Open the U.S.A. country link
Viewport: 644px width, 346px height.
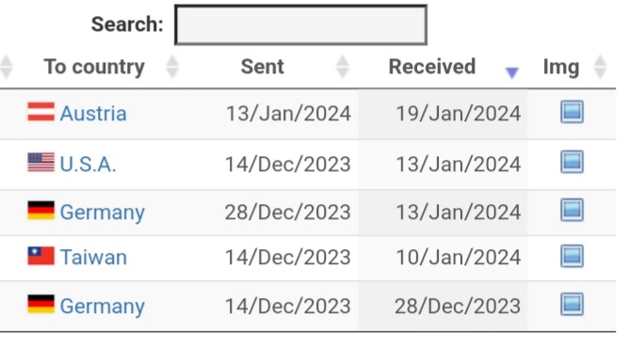pos(88,164)
